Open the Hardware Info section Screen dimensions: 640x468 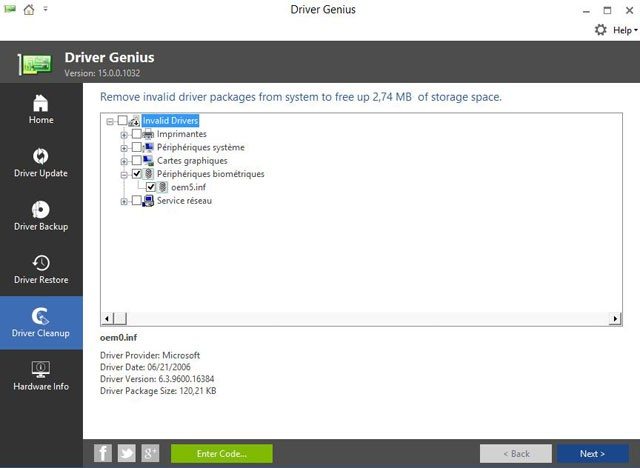41,376
